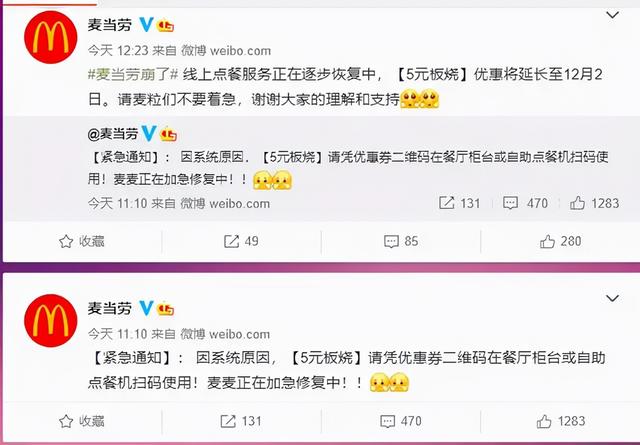Open comments on top post showing 85
Image resolution: width=640 pixels, height=445 pixels.
[401, 241]
